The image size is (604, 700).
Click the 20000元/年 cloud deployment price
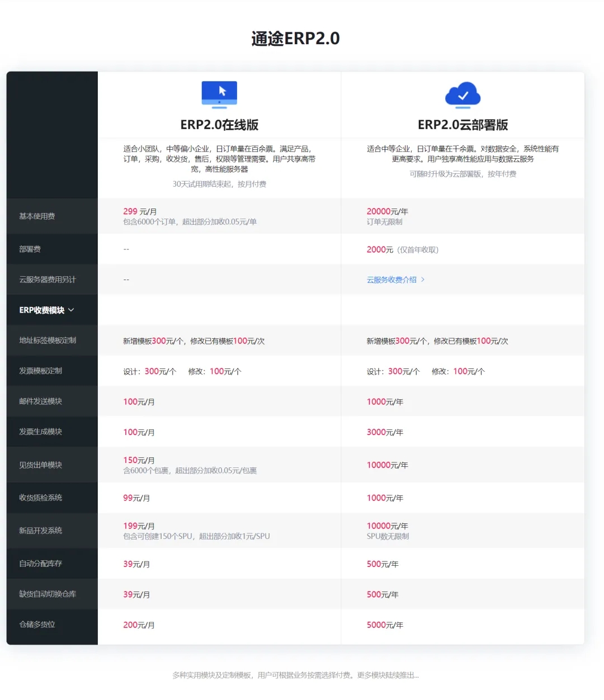pyautogui.click(x=387, y=211)
